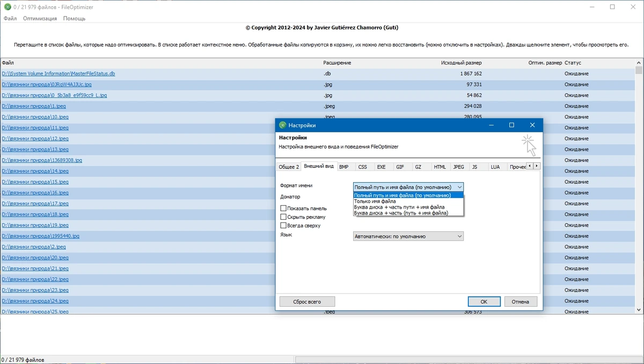Click the size value '54 862'

click(474, 95)
